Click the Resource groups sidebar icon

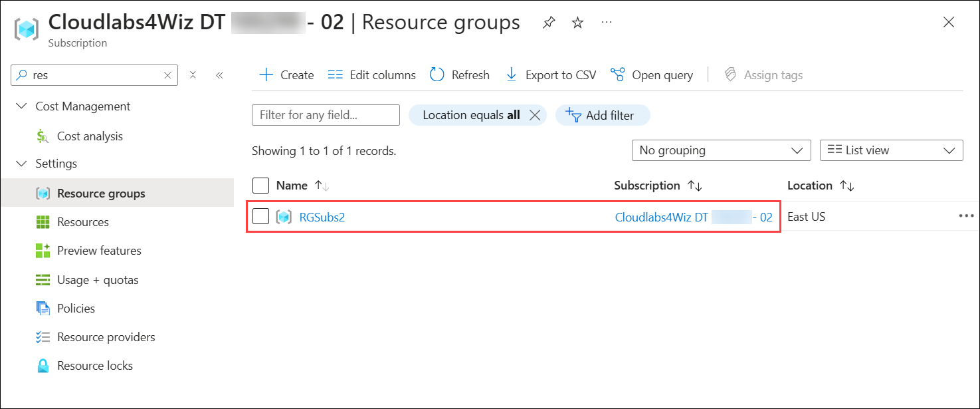[43, 194]
